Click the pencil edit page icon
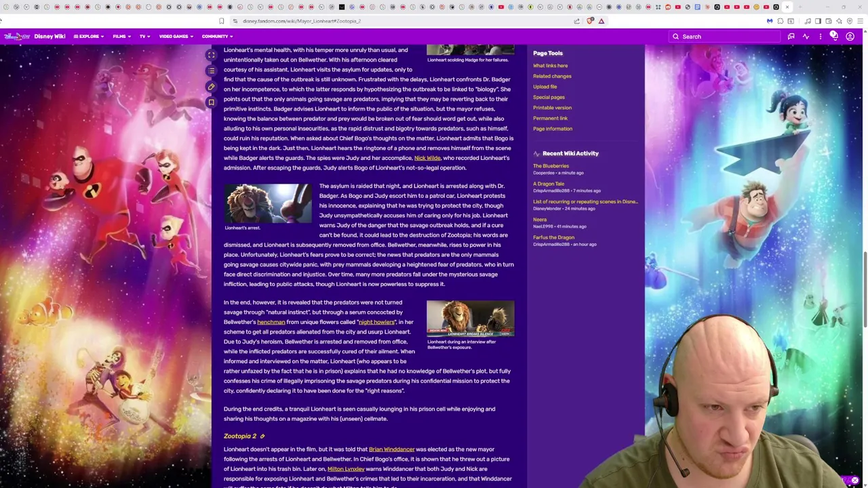This screenshot has height=488, width=868. click(211, 87)
